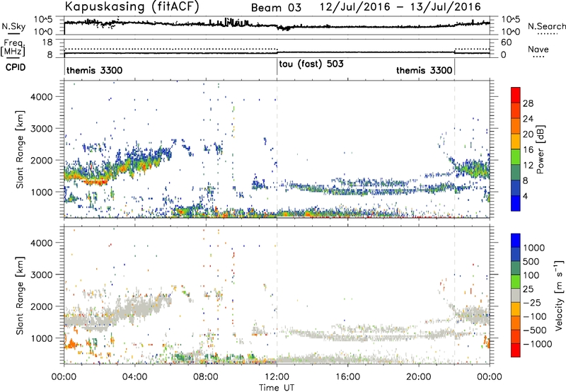Image resolution: width=566 pixels, height=392 pixels.
Task: Click the Time UT axis label
Action: tap(277, 388)
